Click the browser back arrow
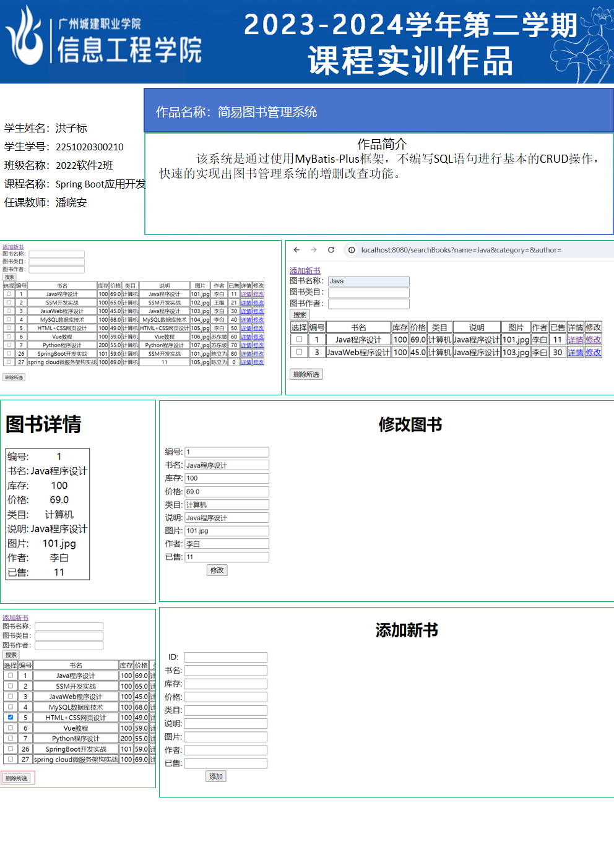This screenshot has height=868, width=614. [296, 250]
